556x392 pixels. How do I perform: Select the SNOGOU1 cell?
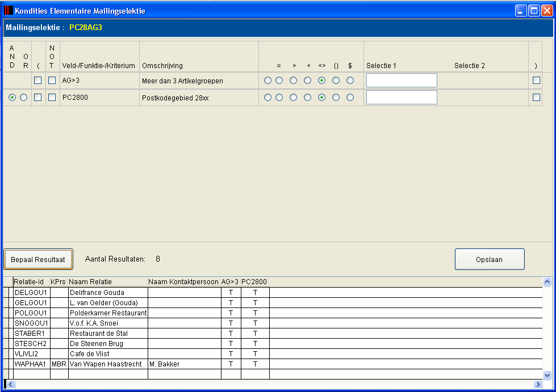pos(32,323)
